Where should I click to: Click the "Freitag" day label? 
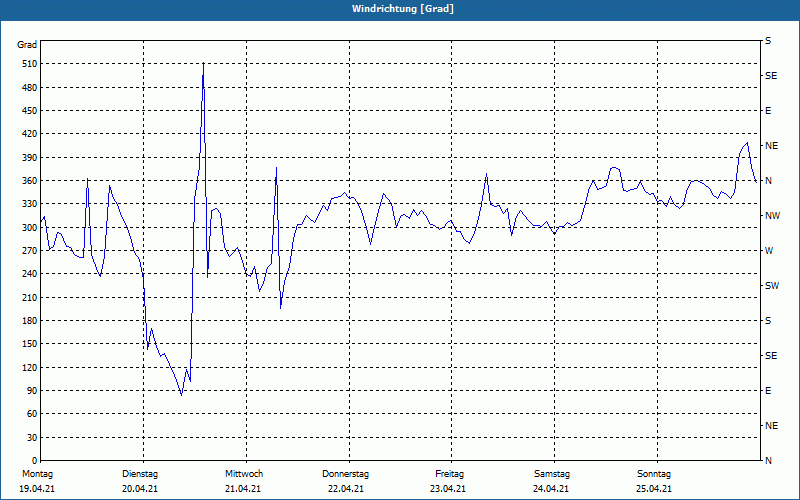pyautogui.click(x=449, y=474)
